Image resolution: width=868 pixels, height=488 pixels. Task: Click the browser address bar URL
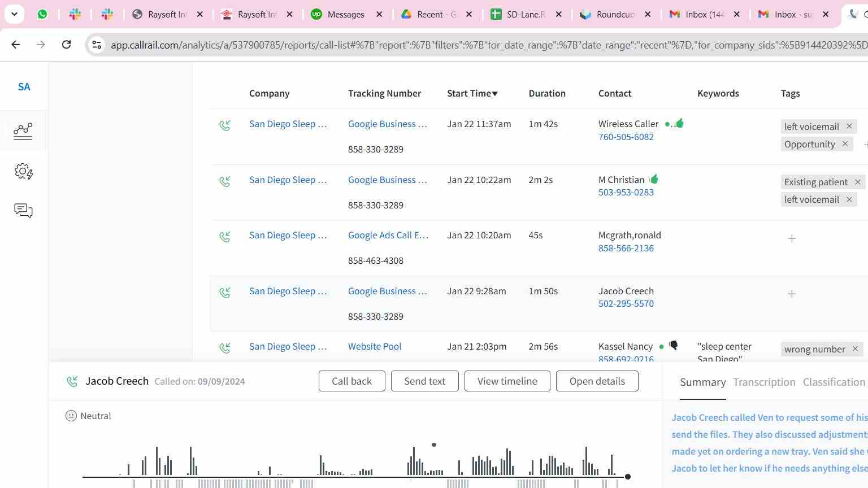tap(489, 45)
